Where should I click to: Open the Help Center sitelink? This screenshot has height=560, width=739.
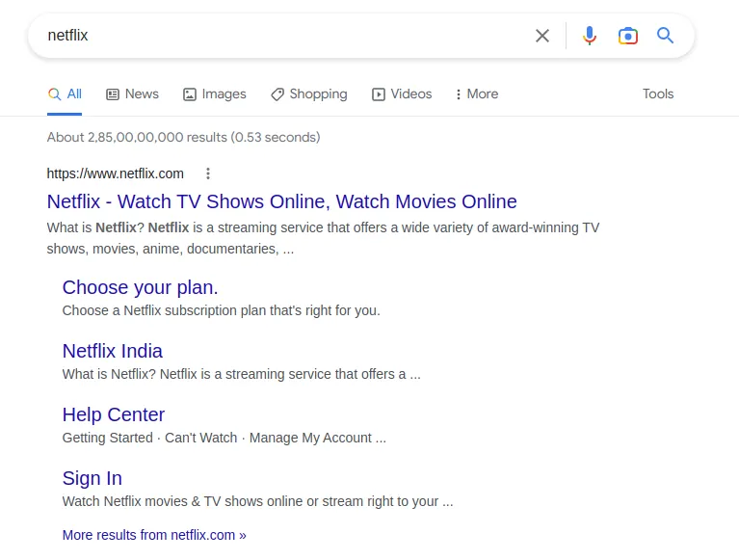[x=114, y=414]
